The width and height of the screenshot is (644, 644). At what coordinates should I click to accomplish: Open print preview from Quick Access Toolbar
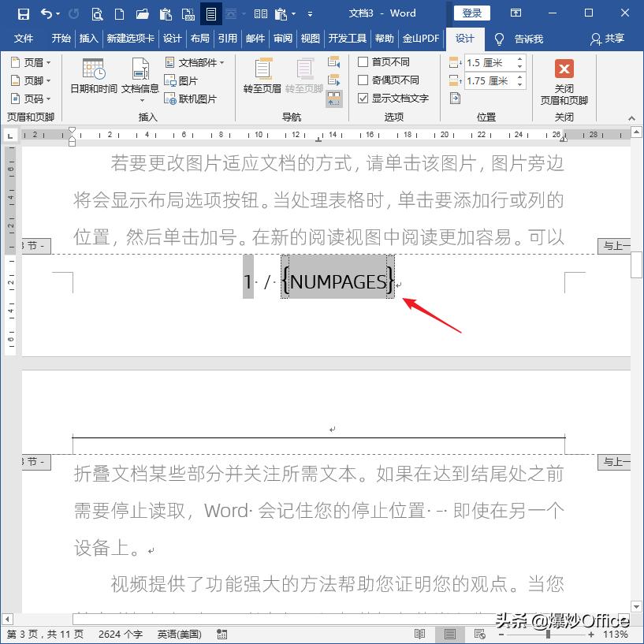point(96,13)
